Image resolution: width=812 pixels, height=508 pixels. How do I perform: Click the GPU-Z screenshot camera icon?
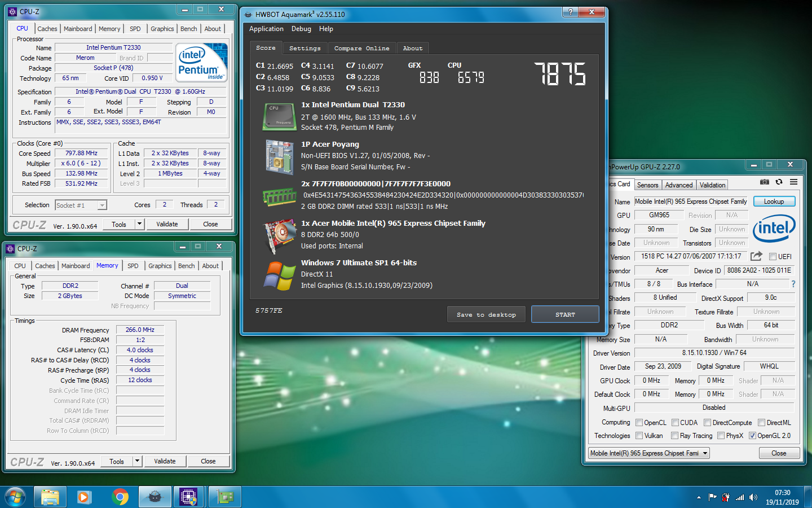click(764, 182)
